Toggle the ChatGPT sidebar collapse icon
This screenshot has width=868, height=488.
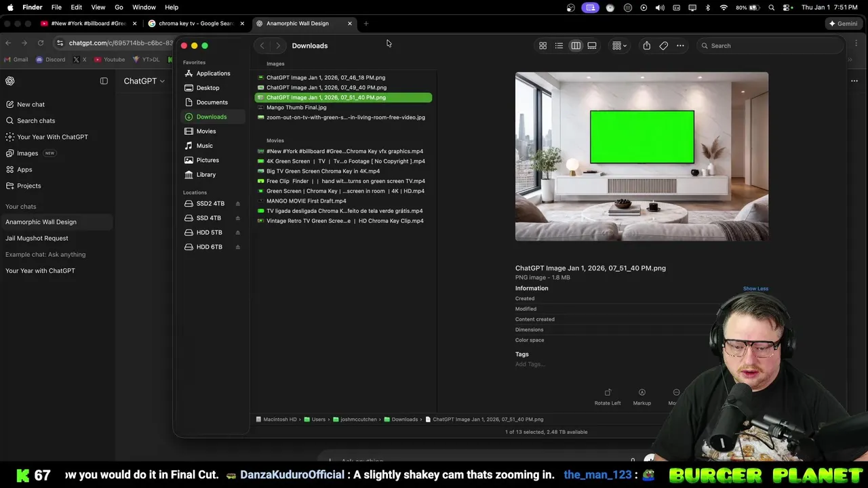[x=104, y=81]
